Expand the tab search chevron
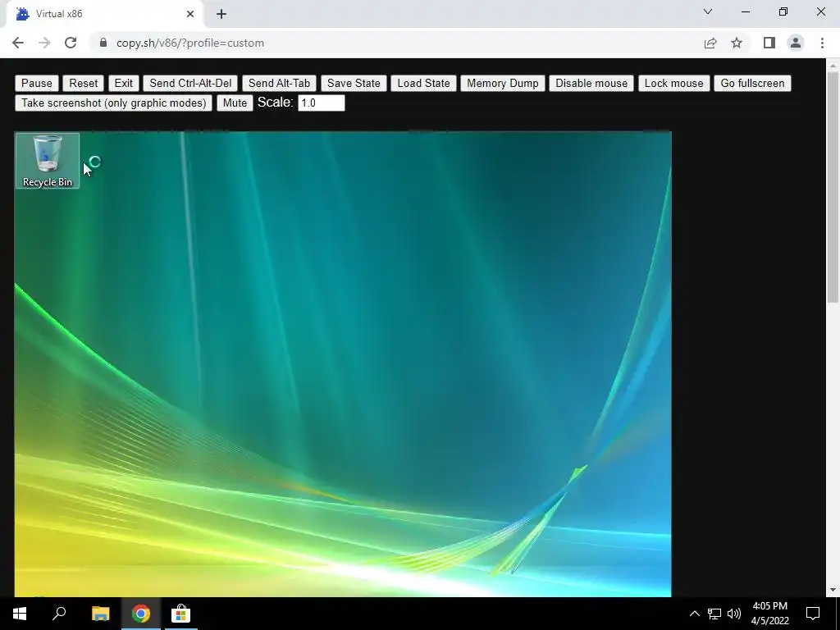 click(x=708, y=11)
